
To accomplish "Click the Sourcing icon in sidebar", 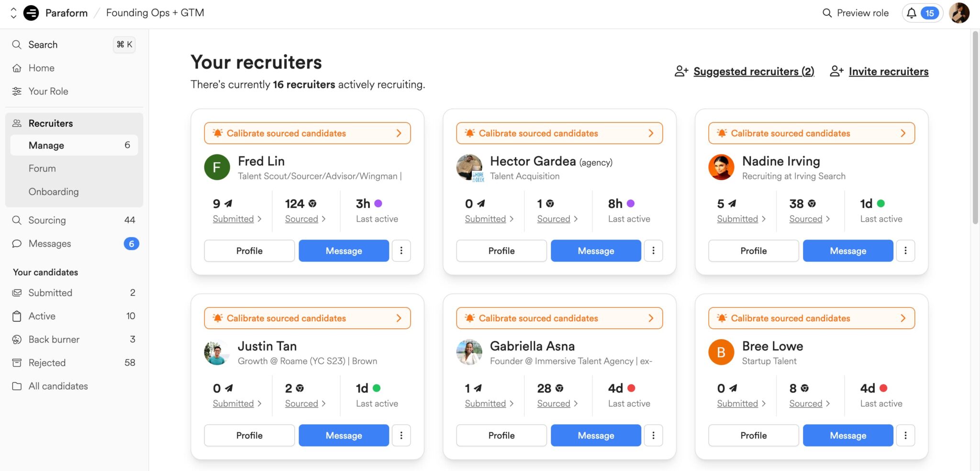I will click(17, 220).
